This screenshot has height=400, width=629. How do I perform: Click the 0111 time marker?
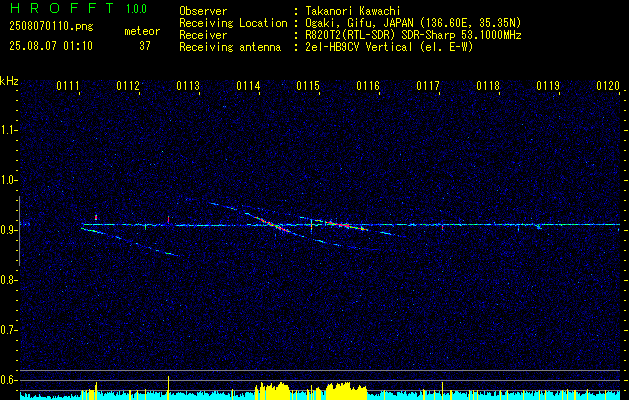point(67,86)
